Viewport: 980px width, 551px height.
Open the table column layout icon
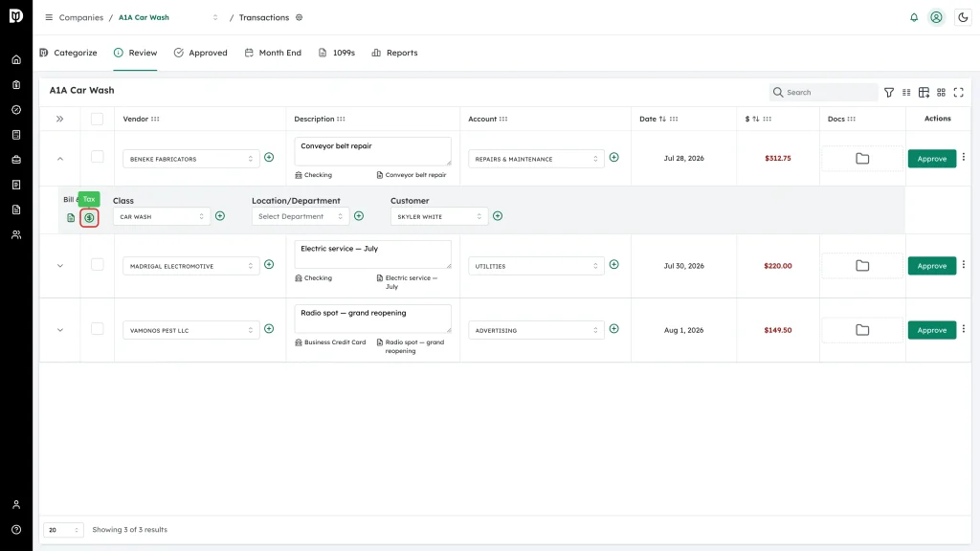tap(924, 93)
